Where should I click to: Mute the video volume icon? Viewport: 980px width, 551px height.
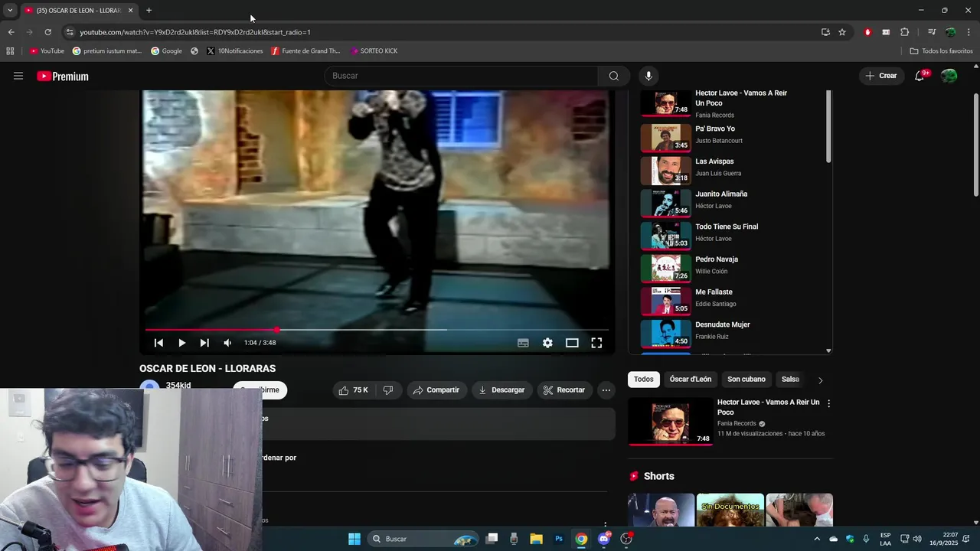pyautogui.click(x=227, y=343)
